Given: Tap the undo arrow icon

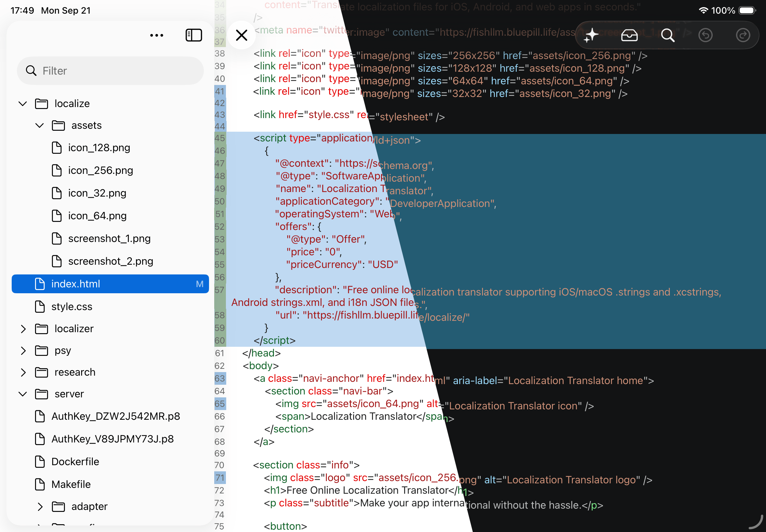Looking at the screenshot, I should 705,35.
